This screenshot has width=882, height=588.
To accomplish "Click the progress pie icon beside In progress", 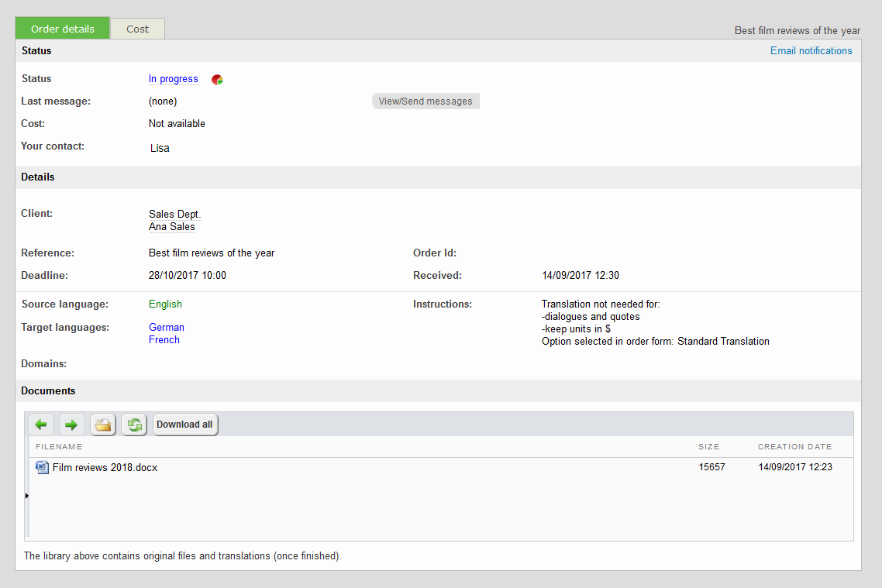I will (x=218, y=80).
